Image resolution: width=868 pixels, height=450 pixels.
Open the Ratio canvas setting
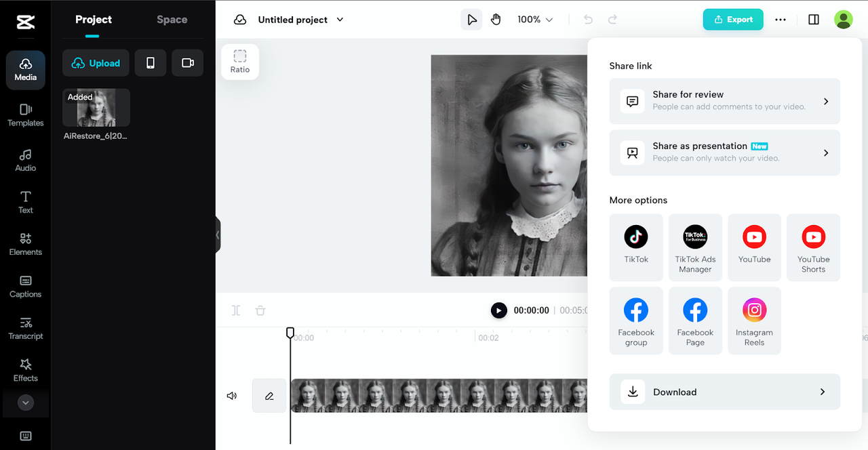[240, 62]
